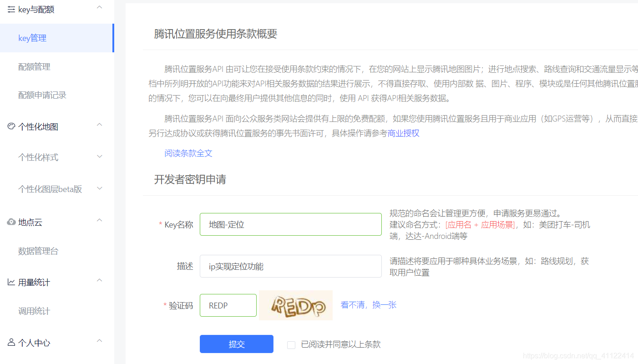
Task: Open 个性化图层beta版 menu item
Action: tap(50, 189)
